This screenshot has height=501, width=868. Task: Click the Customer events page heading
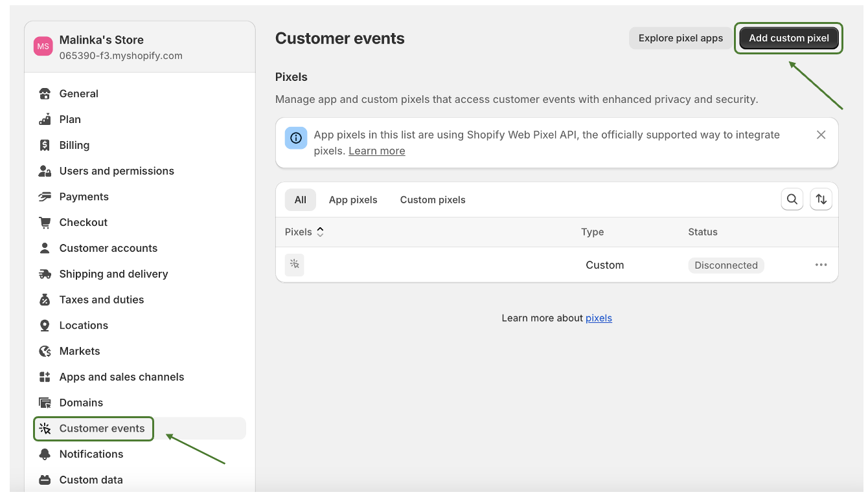340,39
